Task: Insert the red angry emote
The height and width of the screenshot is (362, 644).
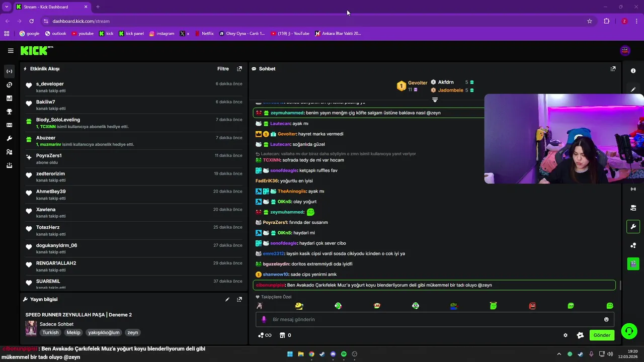Action: [532, 306]
